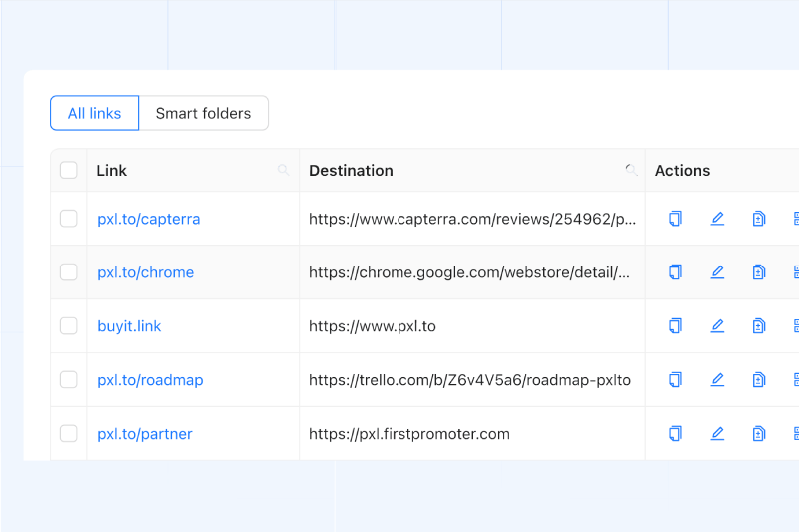Open the pxl.to/chrome link
This screenshot has width=799, height=532.
point(145,272)
